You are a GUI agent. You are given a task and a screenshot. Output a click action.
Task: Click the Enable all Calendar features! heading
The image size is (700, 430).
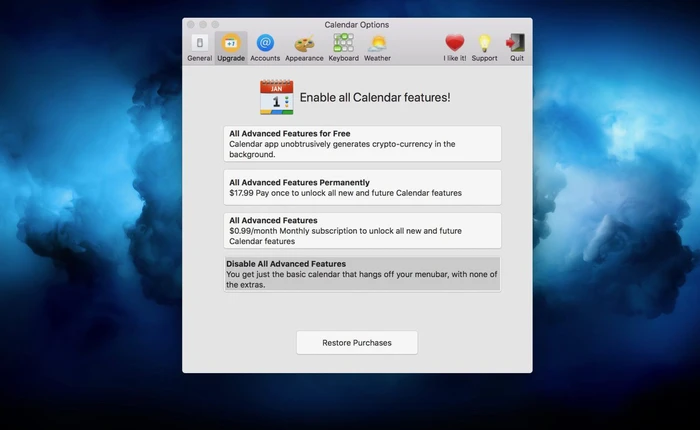click(375, 97)
